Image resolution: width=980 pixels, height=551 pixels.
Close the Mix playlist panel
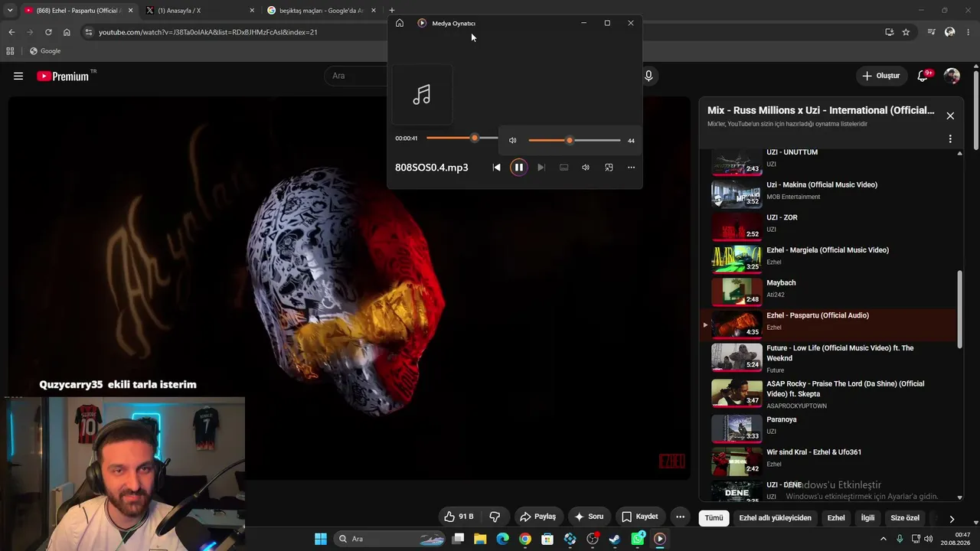(x=950, y=116)
